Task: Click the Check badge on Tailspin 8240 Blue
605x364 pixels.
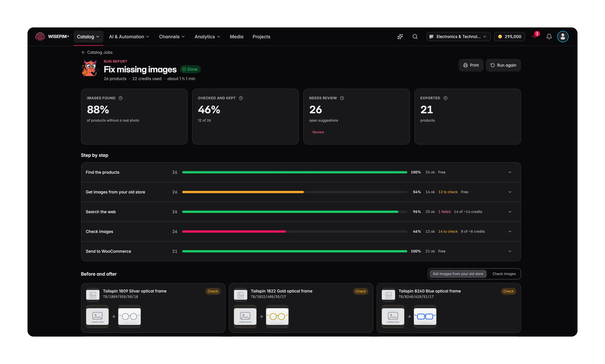Action: tap(508, 291)
